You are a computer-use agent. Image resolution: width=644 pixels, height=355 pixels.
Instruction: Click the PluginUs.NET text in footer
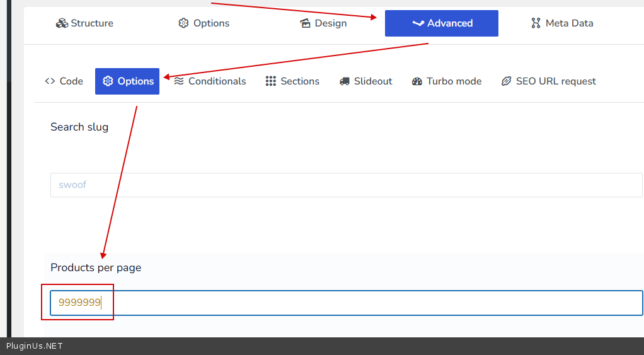point(35,346)
